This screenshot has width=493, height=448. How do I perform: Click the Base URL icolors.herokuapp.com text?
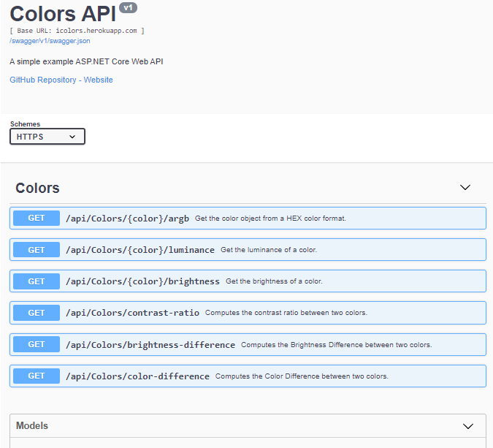[77, 31]
